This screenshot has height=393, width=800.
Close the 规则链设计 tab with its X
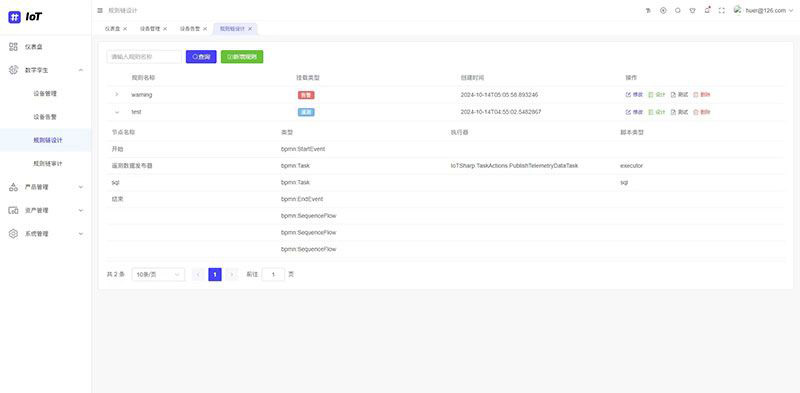250,29
